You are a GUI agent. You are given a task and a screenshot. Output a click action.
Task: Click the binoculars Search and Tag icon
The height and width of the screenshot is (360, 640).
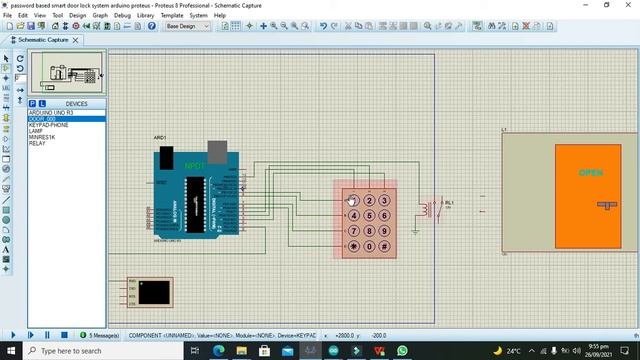[x=492, y=26]
